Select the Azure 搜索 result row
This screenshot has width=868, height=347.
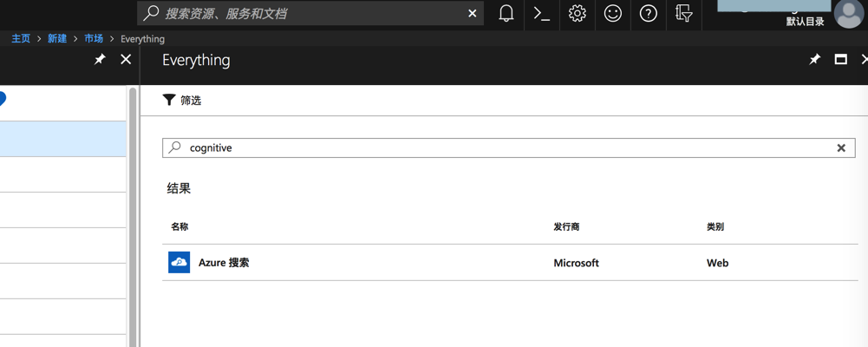coord(224,263)
